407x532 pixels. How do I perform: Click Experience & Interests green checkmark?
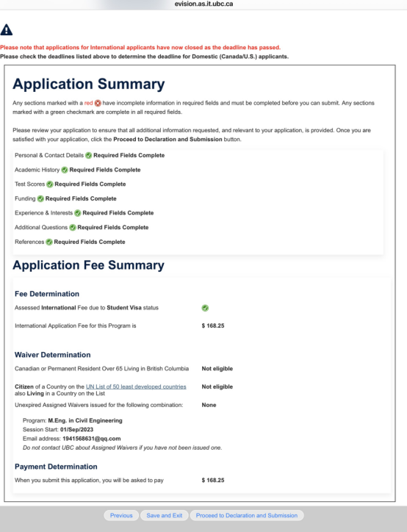[78, 213]
